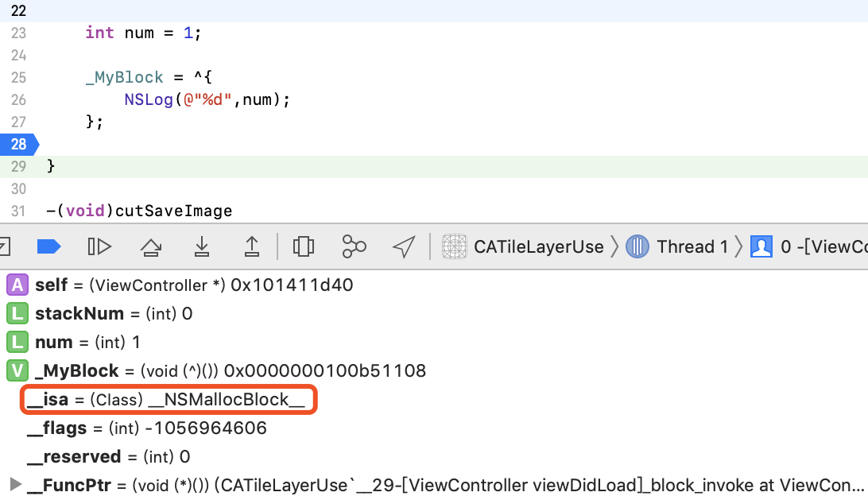Hide the debug area toggle icon

(4, 246)
